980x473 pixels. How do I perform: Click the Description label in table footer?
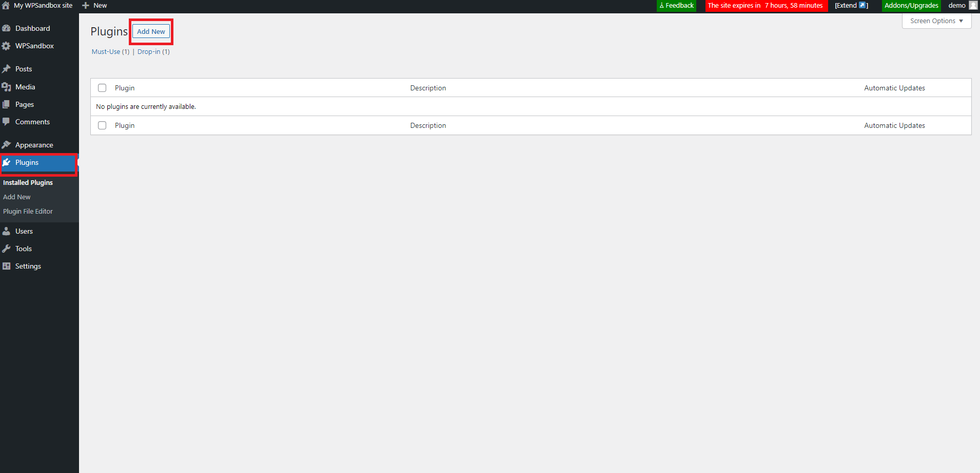tap(428, 125)
